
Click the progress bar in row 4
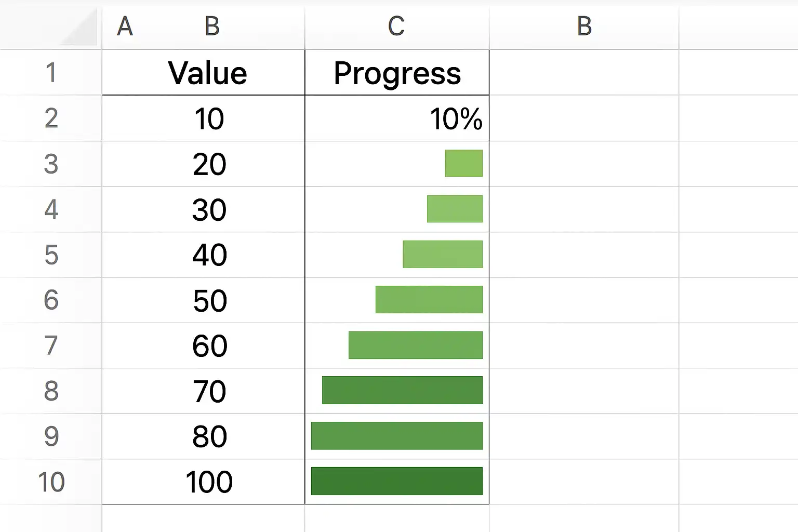point(455,209)
